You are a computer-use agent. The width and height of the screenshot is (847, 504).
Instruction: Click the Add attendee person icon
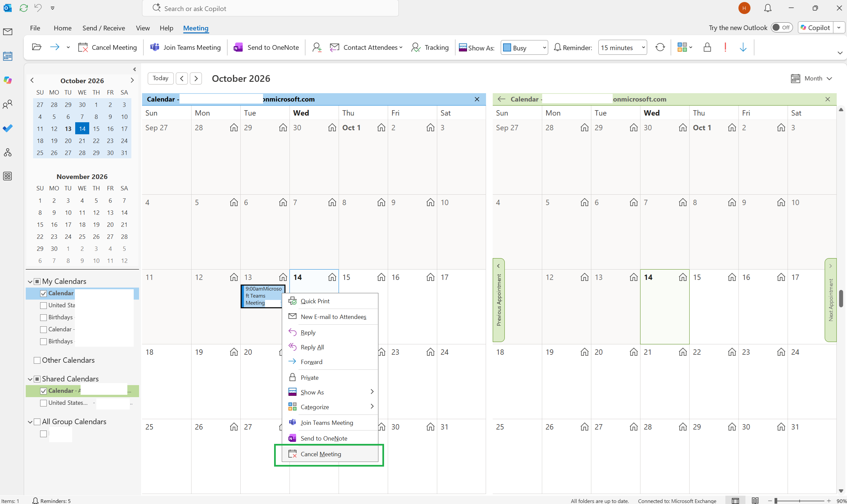click(x=317, y=47)
